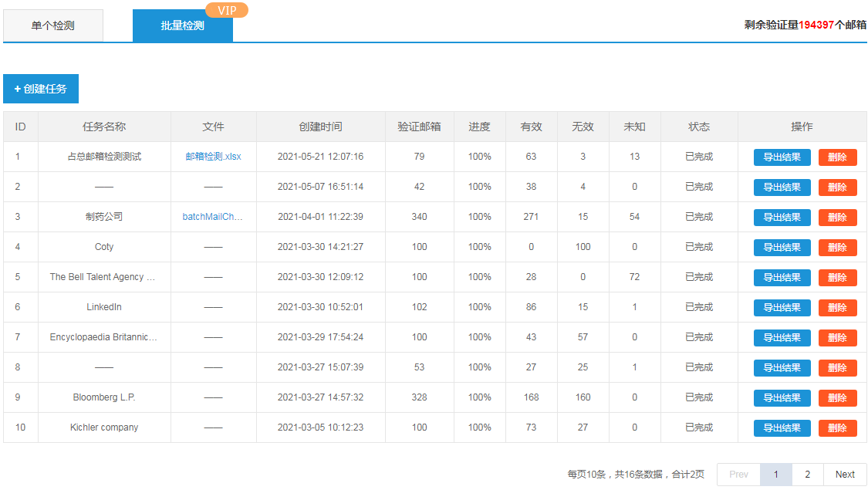
Task: Click the 任务名称 column header
Action: click(x=104, y=127)
